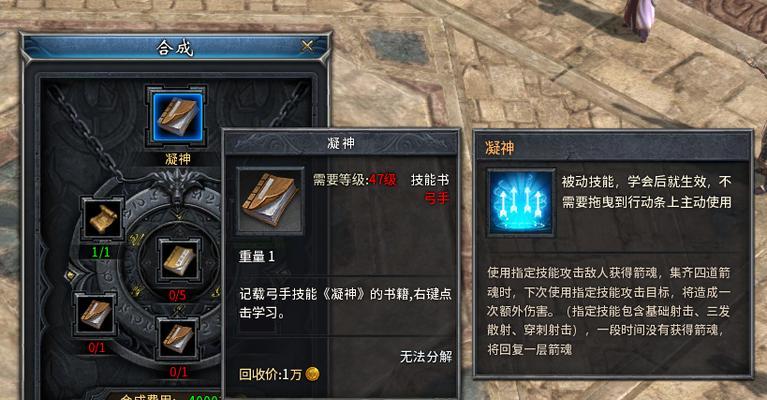Click the green 1/1 material count
This screenshot has height=400, width=767.
point(101,252)
